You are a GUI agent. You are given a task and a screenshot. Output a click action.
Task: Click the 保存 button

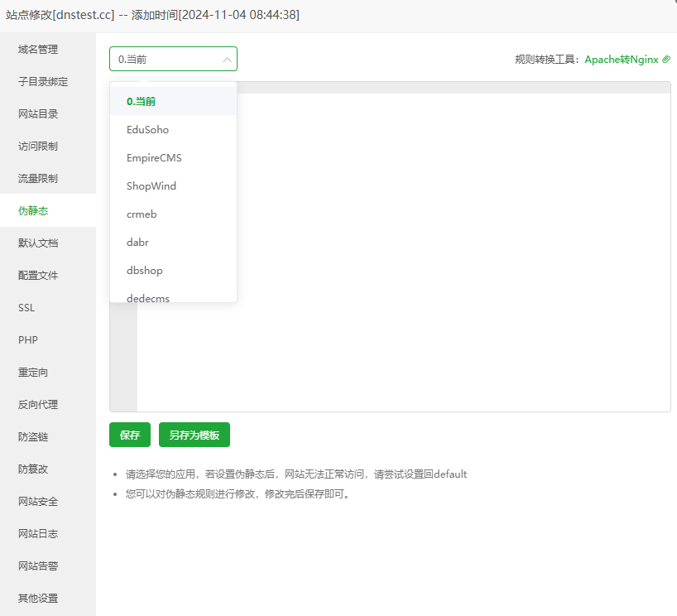pos(129,434)
